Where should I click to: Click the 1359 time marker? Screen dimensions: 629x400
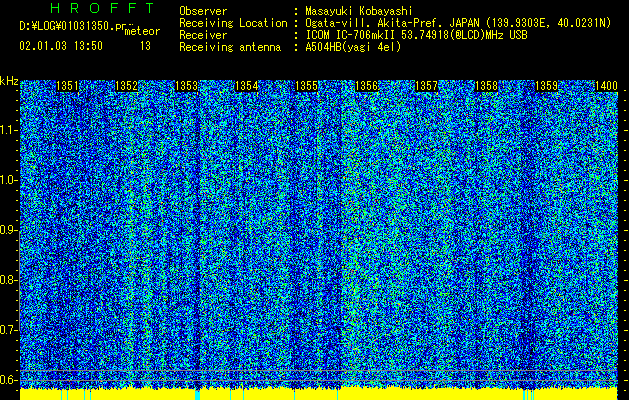[546, 86]
